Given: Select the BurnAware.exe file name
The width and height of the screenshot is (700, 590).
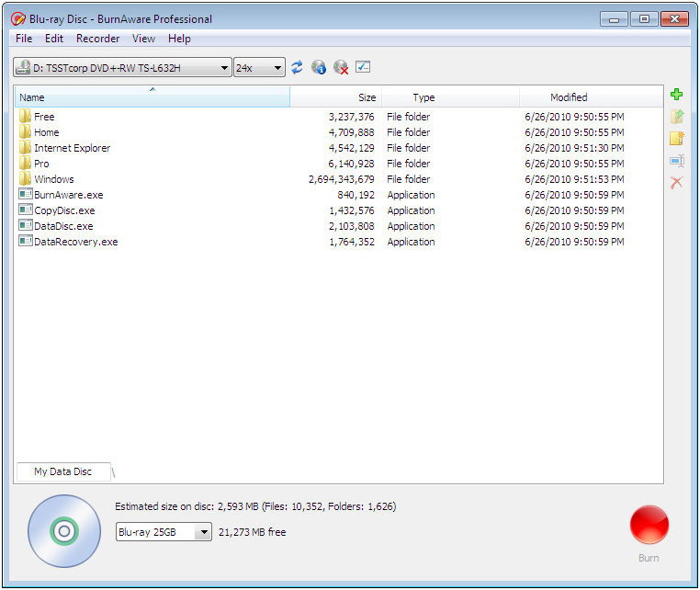Looking at the screenshot, I should pyautogui.click(x=69, y=195).
